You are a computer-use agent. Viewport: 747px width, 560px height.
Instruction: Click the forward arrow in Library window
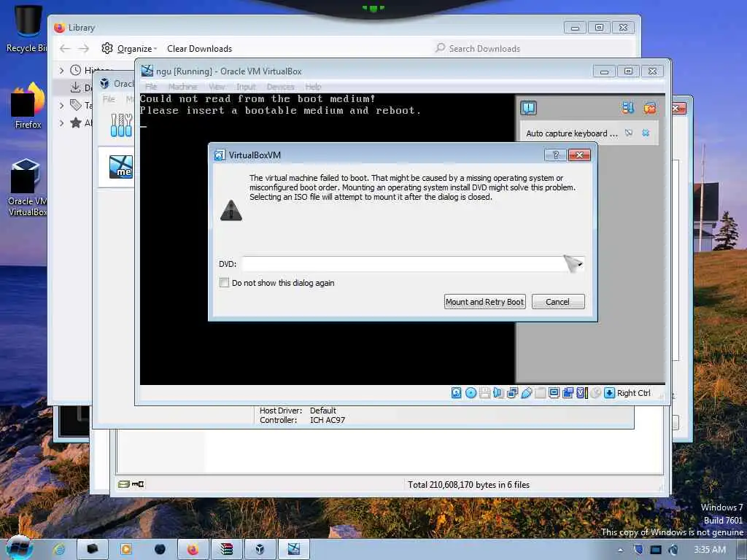[84, 49]
